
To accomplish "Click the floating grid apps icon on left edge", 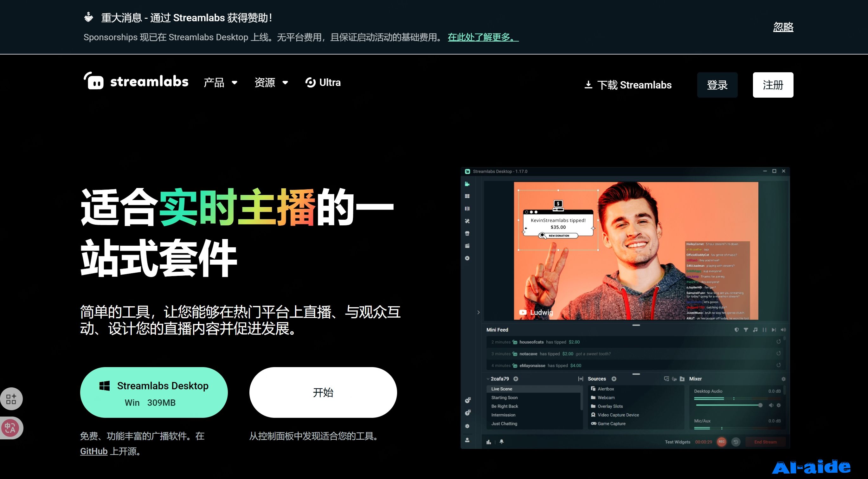I will point(11,399).
